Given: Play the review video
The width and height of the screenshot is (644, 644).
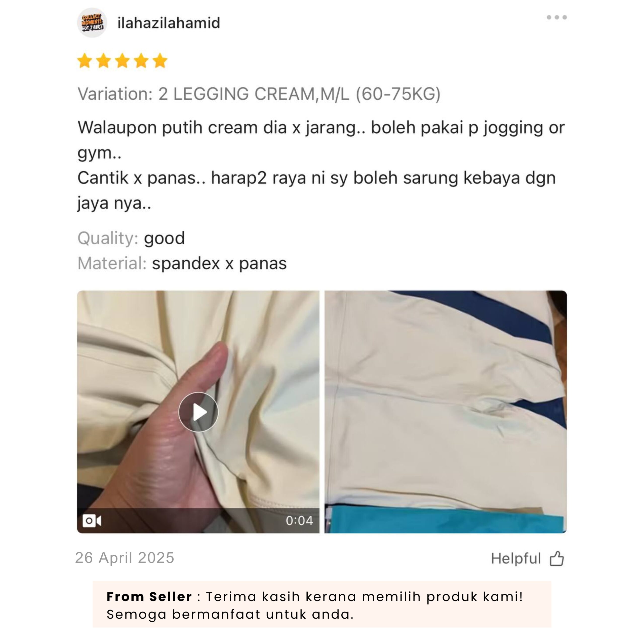Looking at the screenshot, I should (x=198, y=412).
